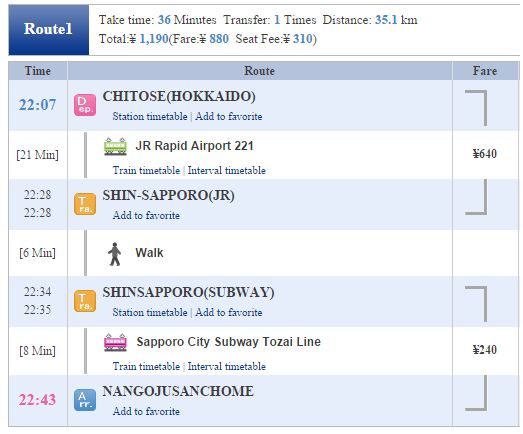523x434 pixels.
Task: Click the green JR Rapid Airport train icon
Action: [115, 146]
